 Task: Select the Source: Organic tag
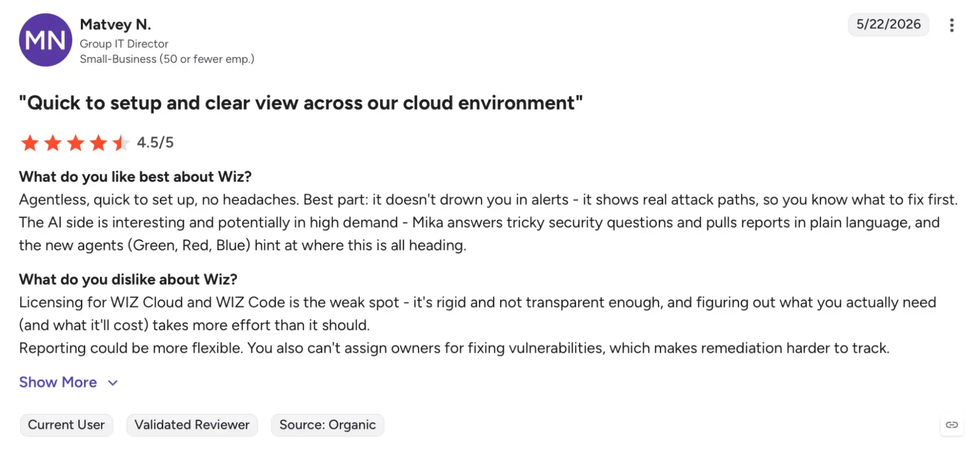point(327,425)
